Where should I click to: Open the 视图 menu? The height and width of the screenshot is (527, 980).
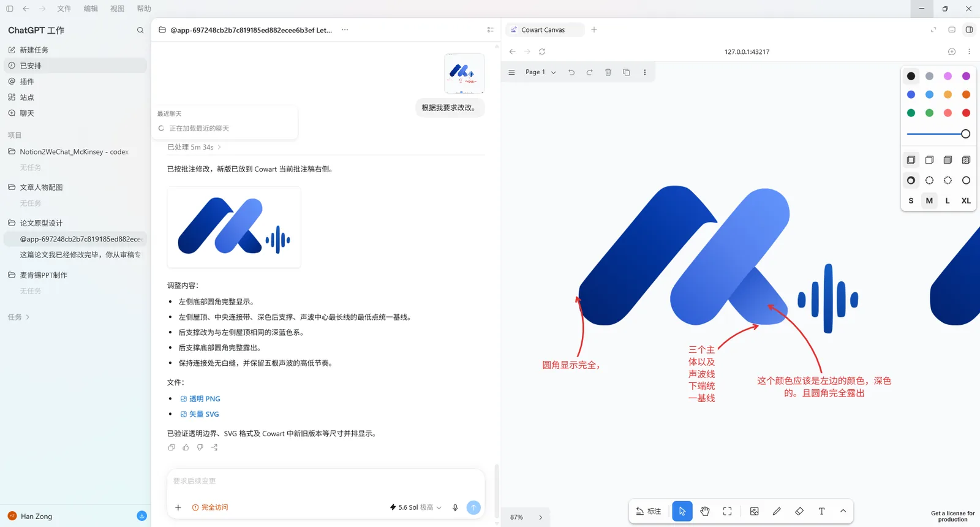117,9
